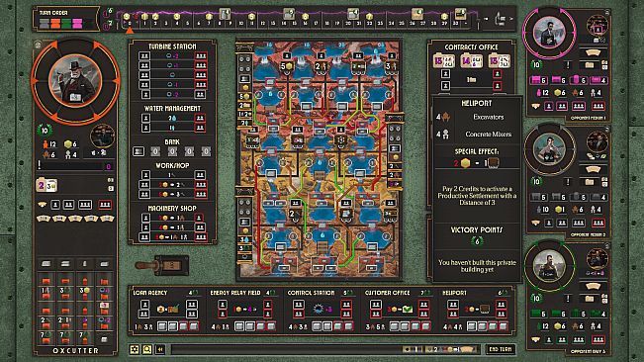Select the Loan Agency building tile

(x=166, y=311)
